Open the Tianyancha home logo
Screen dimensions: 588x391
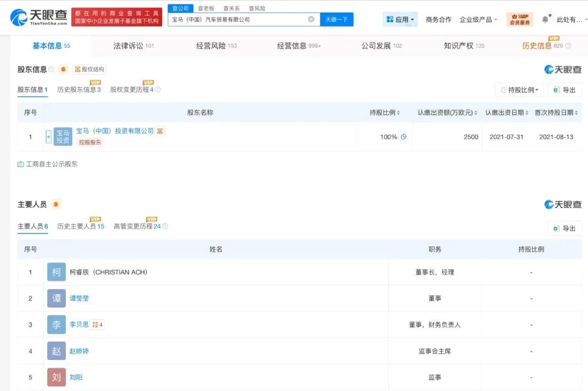pos(39,17)
